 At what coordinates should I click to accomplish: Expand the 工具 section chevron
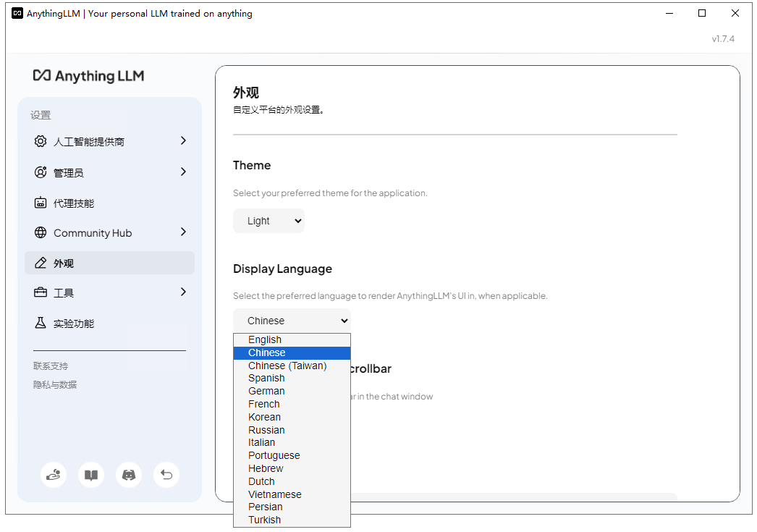click(x=183, y=292)
